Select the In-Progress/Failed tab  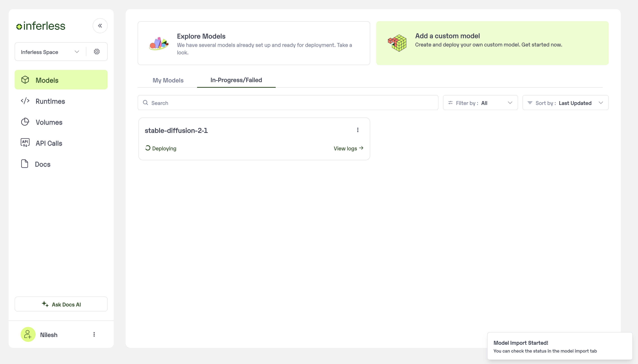coord(236,80)
